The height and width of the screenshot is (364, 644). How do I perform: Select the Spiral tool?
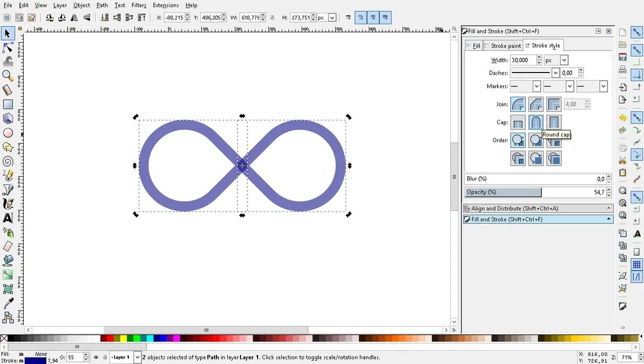[8, 161]
